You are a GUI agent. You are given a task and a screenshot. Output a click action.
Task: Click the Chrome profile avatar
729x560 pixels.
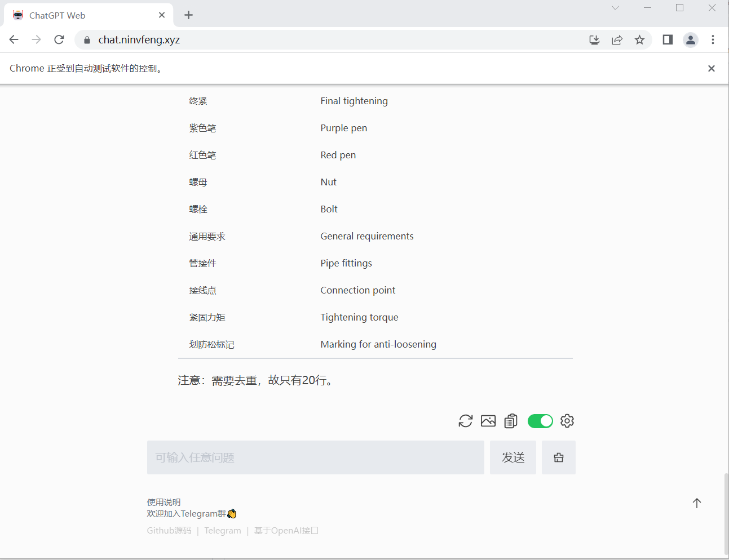(x=690, y=39)
